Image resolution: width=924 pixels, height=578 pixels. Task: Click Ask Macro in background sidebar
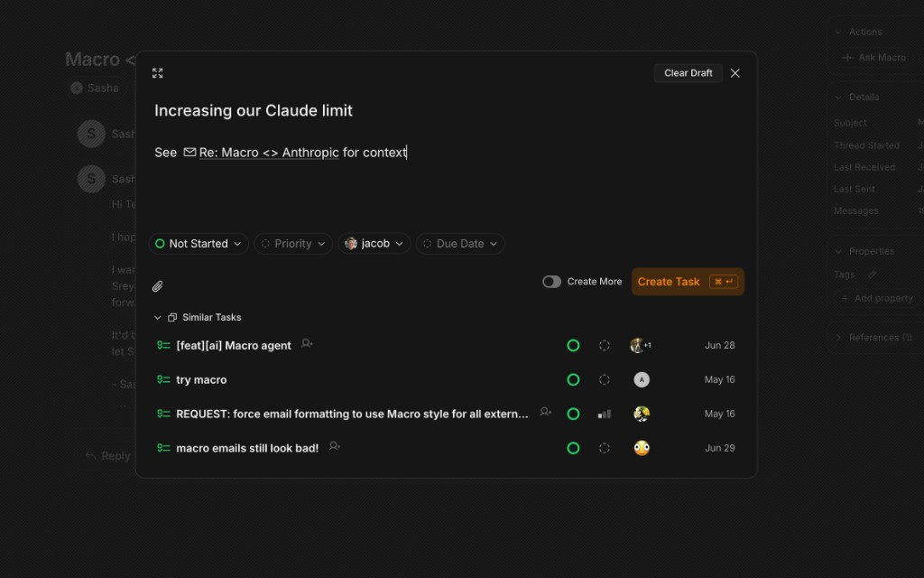(x=874, y=57)
